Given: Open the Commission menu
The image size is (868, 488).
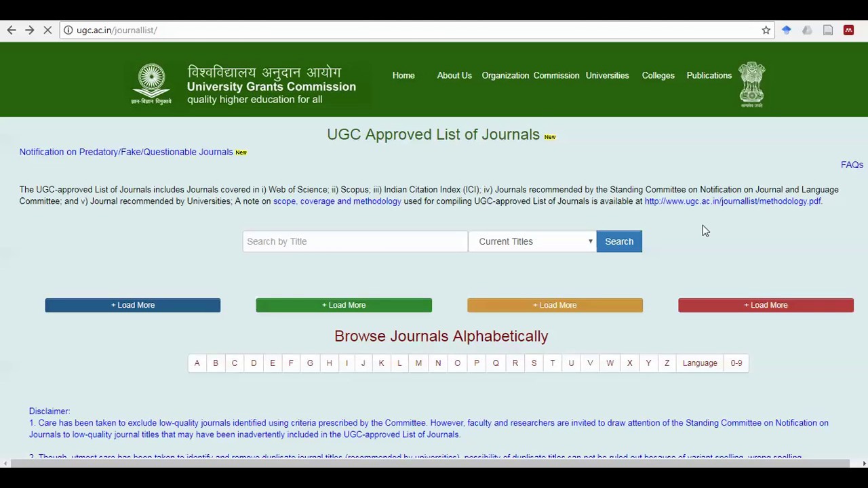Looking at the screenshot, I should (556, 75).
